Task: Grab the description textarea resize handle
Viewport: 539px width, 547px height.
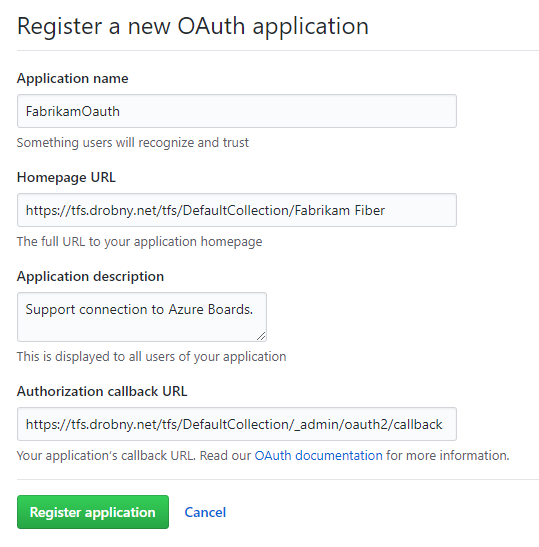Action: 261,336
